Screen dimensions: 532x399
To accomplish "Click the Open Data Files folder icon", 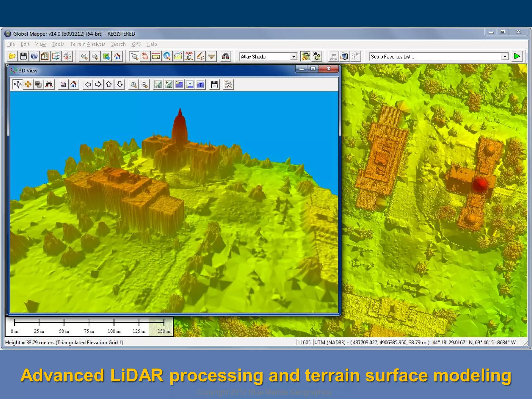I will click(12, 56).
